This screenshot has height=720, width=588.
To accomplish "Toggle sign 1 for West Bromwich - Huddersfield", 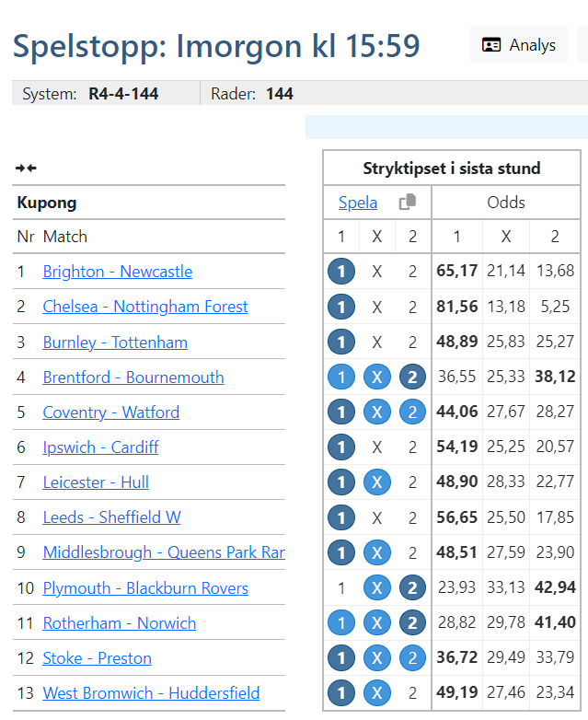I will pyautogui.click(x=341, y=693).
